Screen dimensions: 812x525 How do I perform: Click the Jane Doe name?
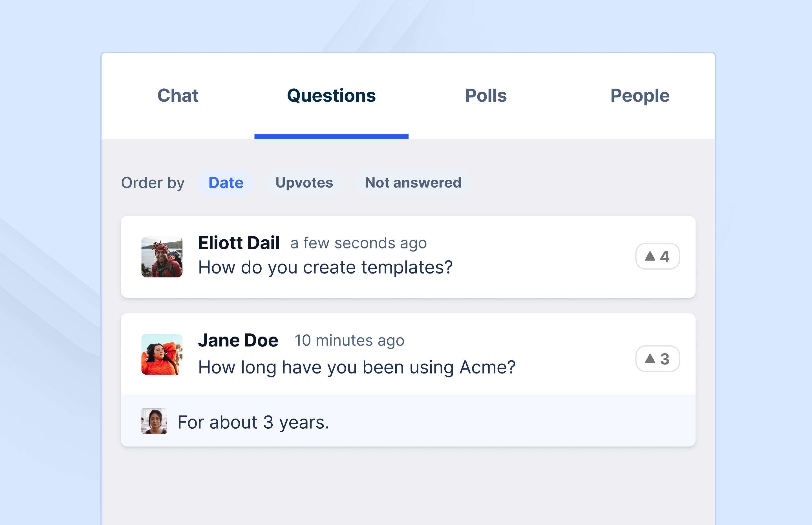coord(238,341)
